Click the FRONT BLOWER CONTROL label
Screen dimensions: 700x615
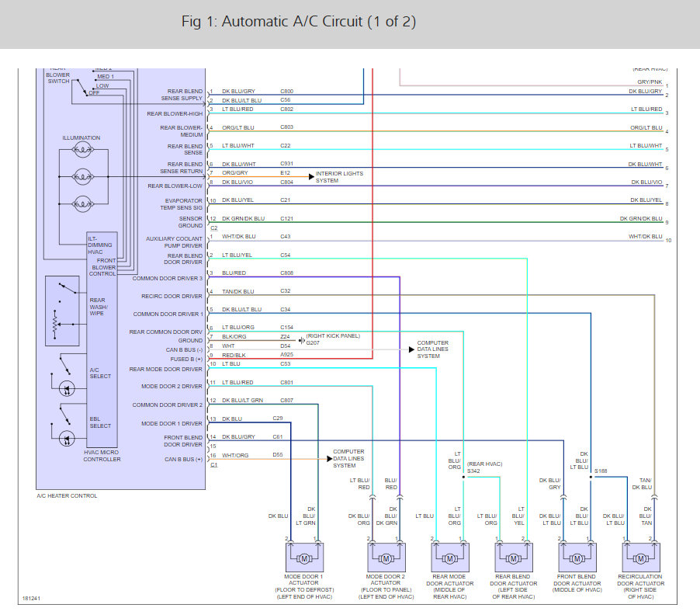point(102,267)
